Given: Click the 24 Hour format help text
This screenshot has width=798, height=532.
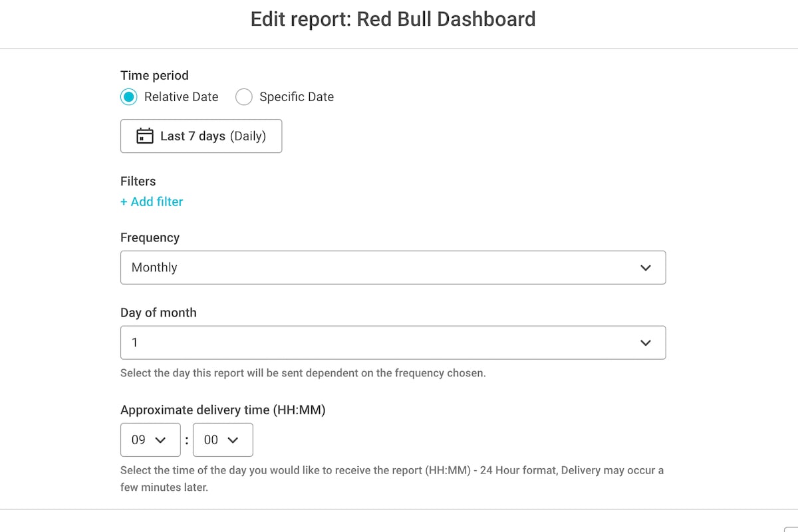Looking at the screenshot, I should point(392,479).
